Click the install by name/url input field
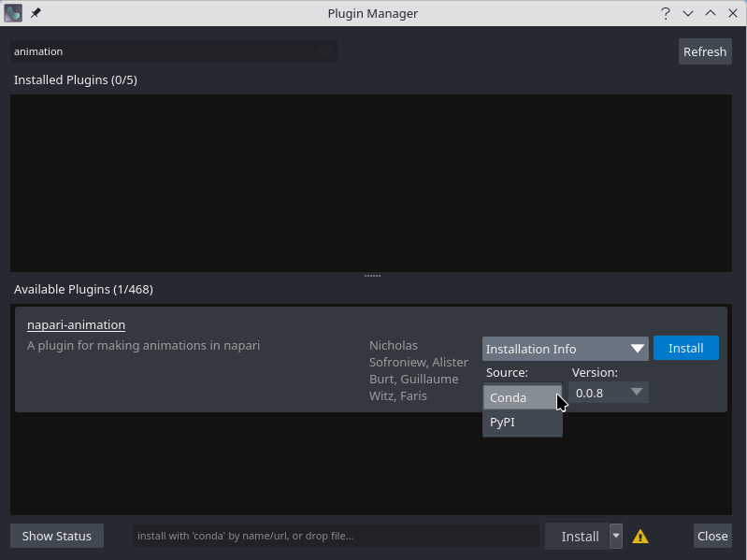 coord(337,537)
